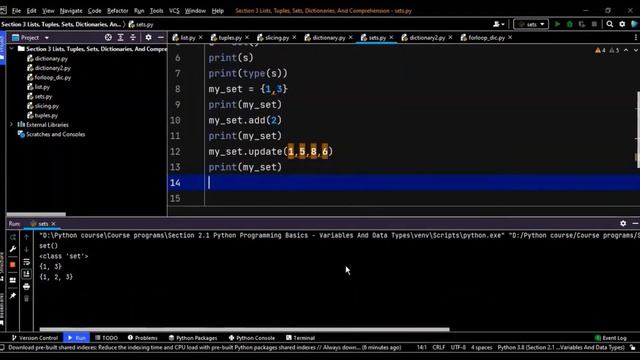This screenshot has height=360, width=640.
Task: Pin the Run tab
Action: (13, 296)
